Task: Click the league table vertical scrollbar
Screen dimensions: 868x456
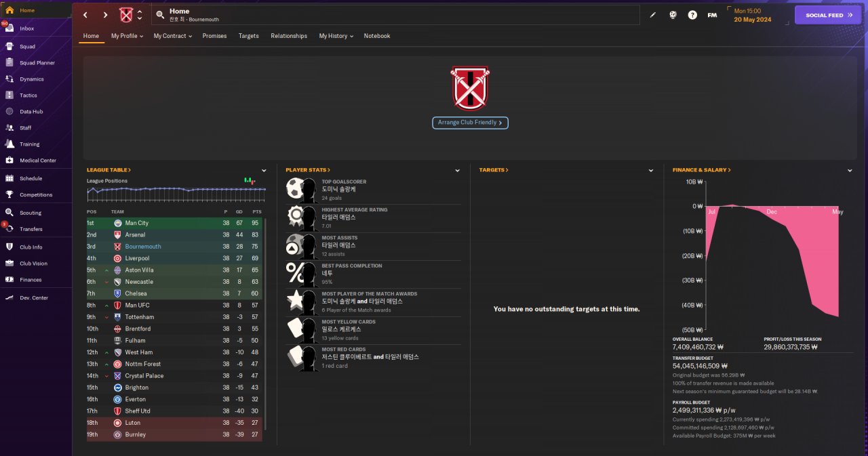Action: point(265,323)
